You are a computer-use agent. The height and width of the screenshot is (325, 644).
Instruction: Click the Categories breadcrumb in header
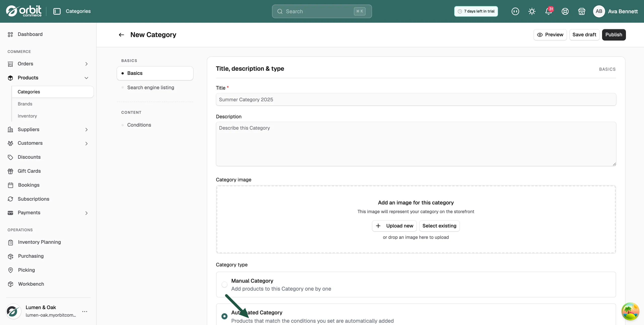(x=78, y=11)
